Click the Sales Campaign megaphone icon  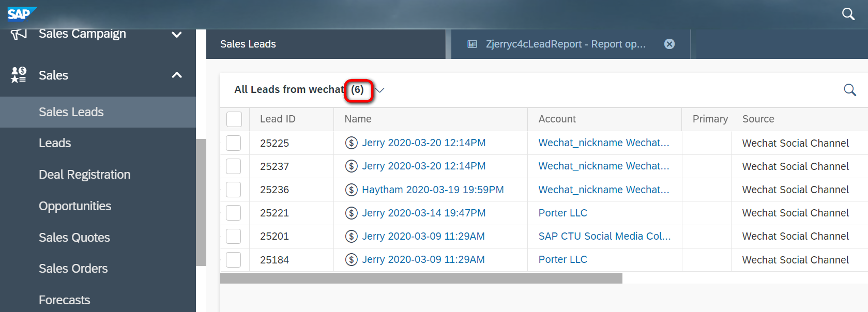pyautogui.click(x=19, y=34)
